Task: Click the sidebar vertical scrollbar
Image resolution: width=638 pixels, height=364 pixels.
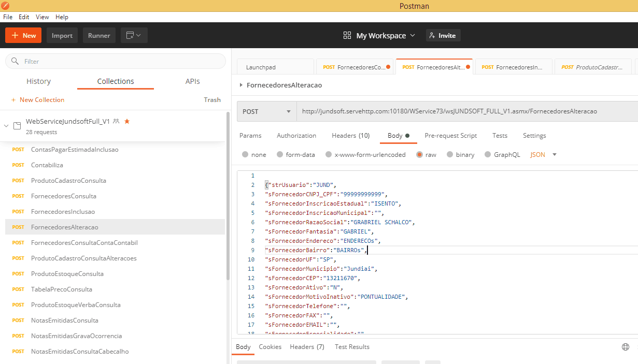Action: point(228,197)
